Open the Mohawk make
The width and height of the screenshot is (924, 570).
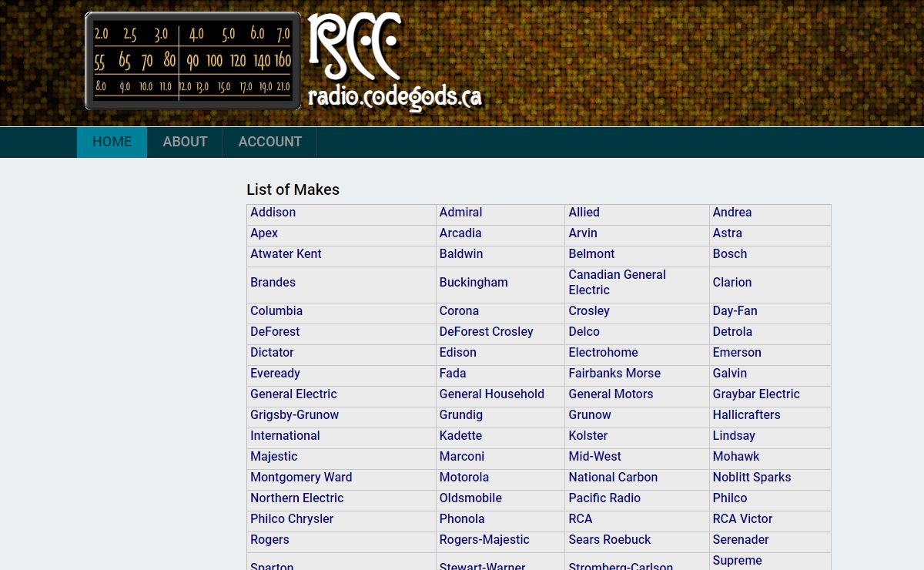click(736, 457)
